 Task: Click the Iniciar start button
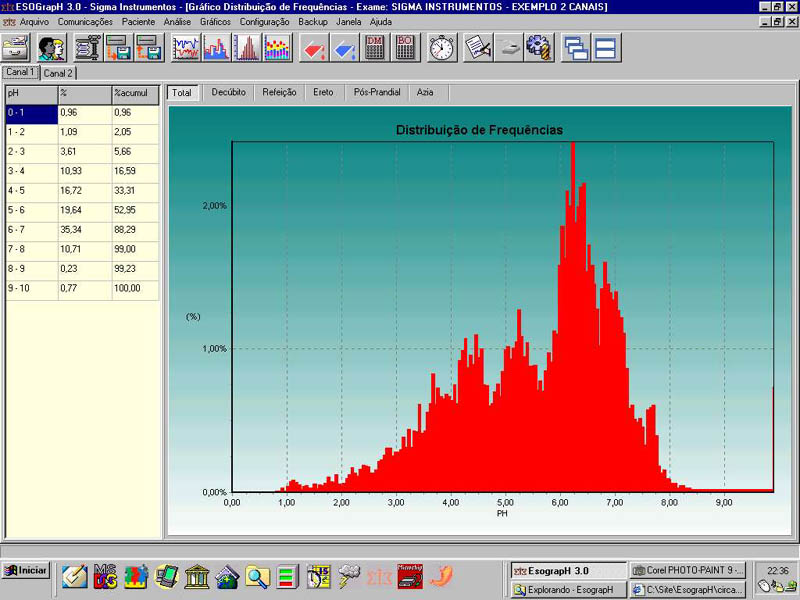click(x=26, y=571)
